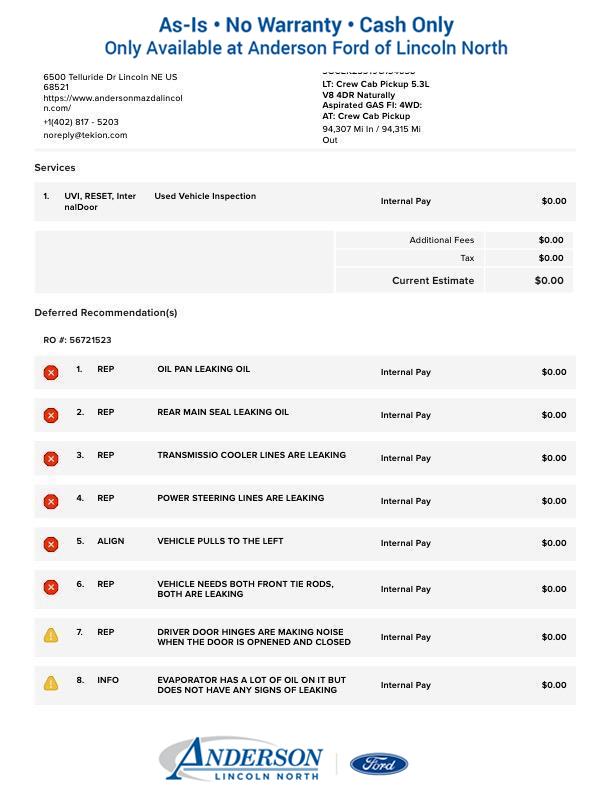Select the Used Vehicle Inspection service row
The height and width of the screenshot is (792, 612).
coord(205,197)
